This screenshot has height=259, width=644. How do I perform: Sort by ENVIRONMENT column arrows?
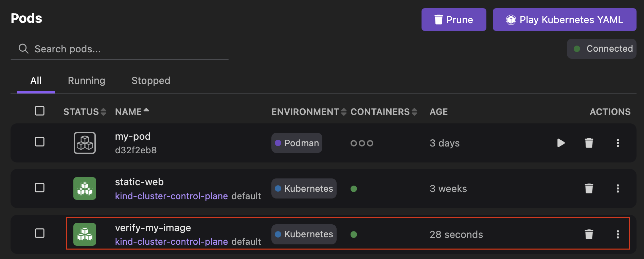tap(343, 111)
